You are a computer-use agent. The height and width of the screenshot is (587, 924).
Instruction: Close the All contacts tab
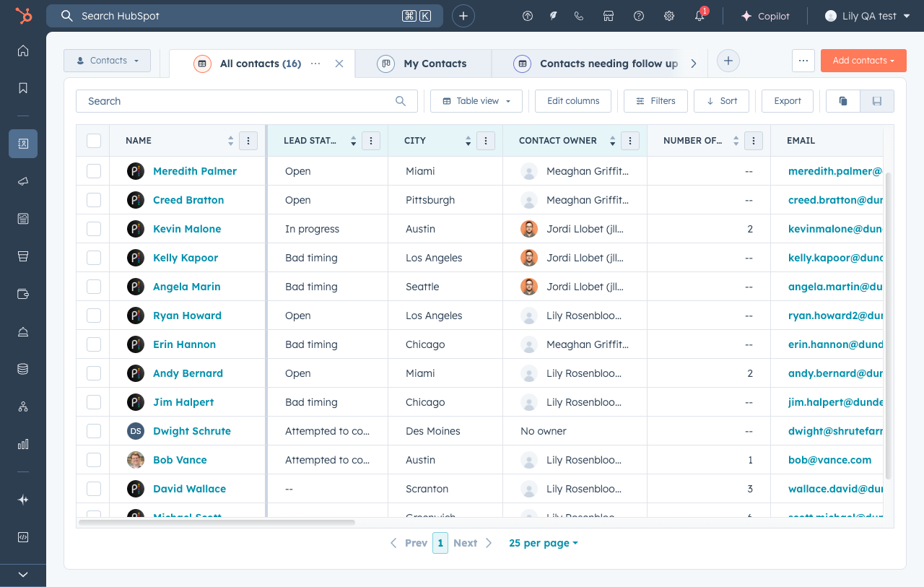coord(339,64)
